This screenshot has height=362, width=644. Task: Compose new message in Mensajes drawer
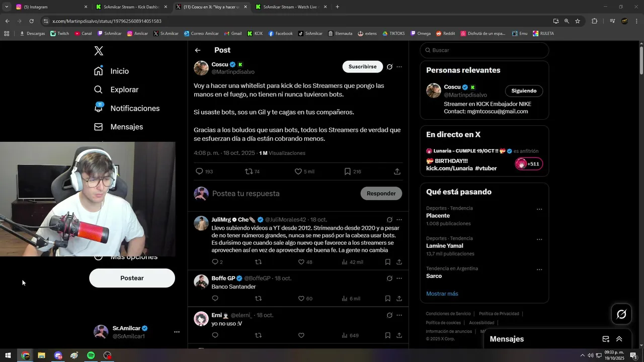tap(606, 339)
